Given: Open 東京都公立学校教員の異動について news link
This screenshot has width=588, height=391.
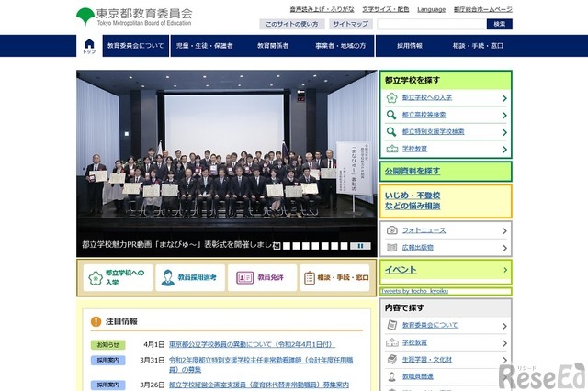Looking at the screenshot, I should click(252, 344).
